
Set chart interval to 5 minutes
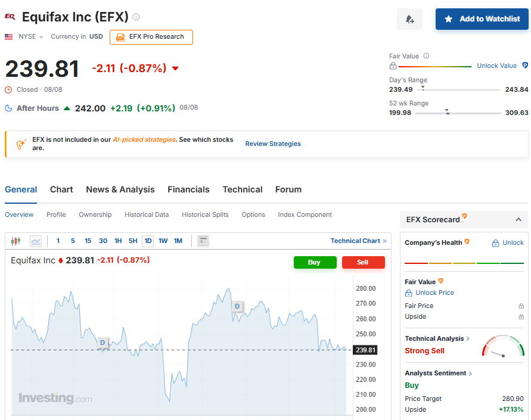click(x=73, y=241)
